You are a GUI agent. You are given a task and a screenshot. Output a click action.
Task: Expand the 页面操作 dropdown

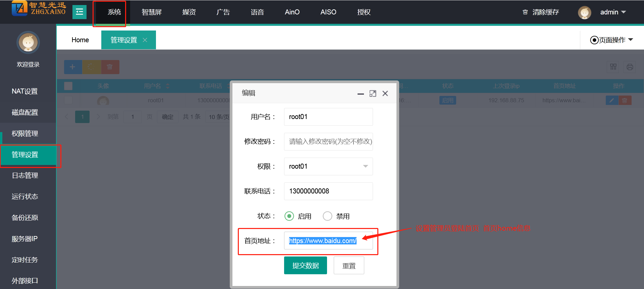611,40
